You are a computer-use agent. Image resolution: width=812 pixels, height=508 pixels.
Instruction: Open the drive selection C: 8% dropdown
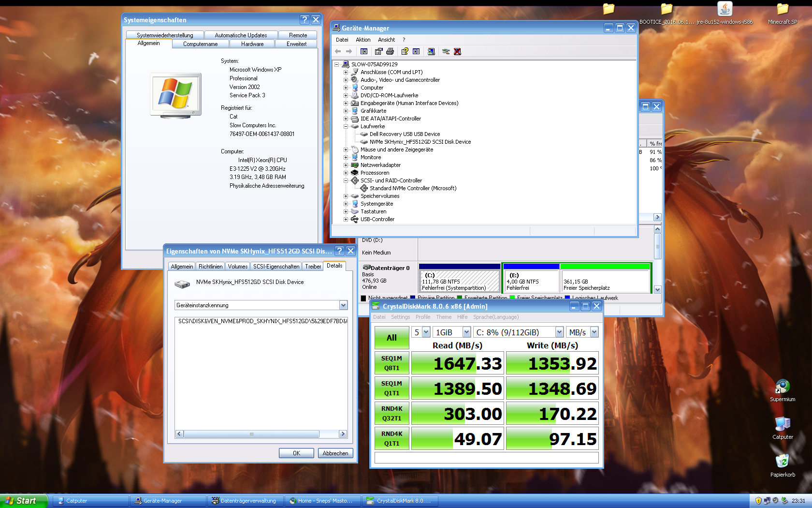[559, 332]
